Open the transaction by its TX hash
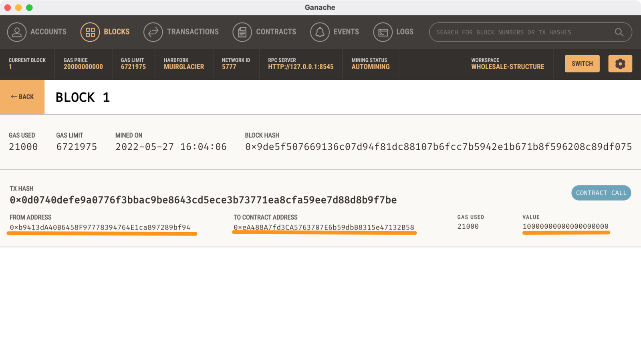This screenshot has width=641, height=364. pyautogui.click(x=203, y=200)
